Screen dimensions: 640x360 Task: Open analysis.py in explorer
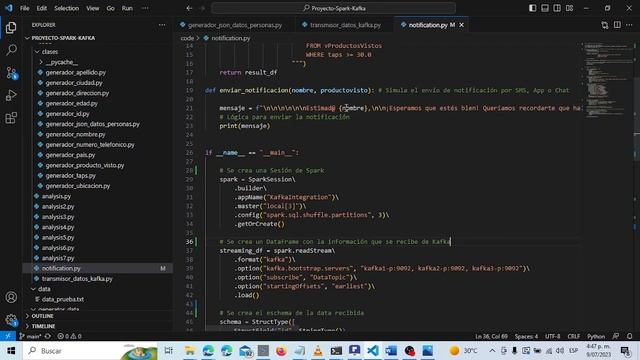click(x=56, y=196)
